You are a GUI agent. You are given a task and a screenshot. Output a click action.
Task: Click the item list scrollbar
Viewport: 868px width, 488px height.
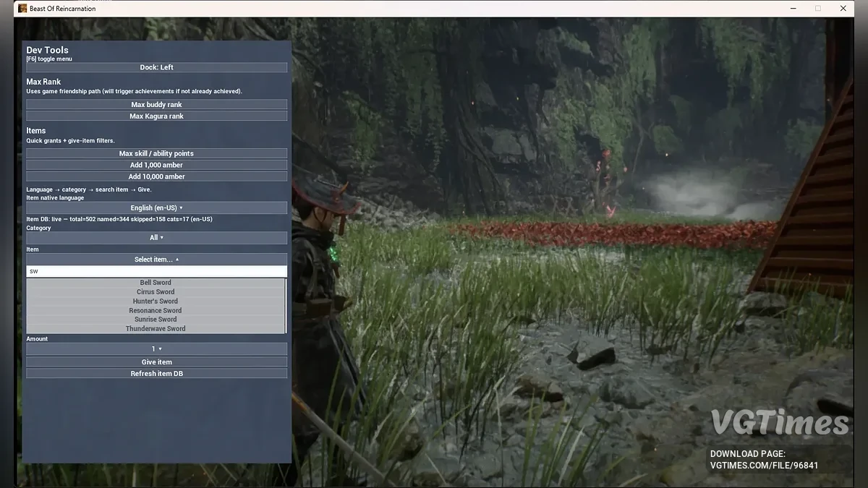coord(286,306)
